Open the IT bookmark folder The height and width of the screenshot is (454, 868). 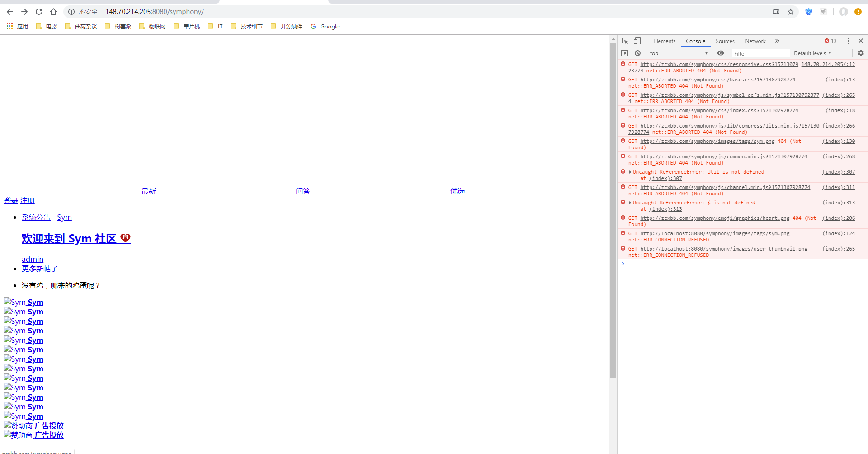[x=215, y=26]
